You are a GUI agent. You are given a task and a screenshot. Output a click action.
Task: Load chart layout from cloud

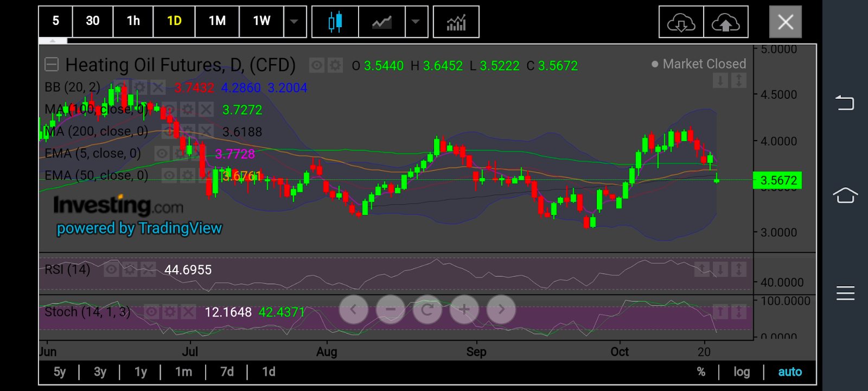coord(681,22)
